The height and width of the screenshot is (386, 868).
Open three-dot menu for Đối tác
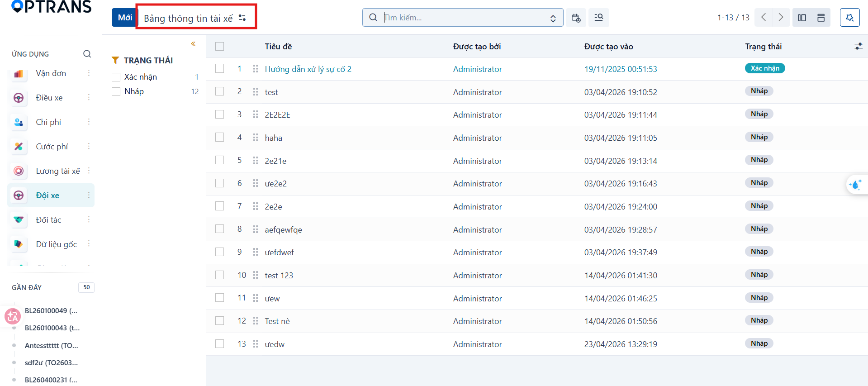point(89,220)
